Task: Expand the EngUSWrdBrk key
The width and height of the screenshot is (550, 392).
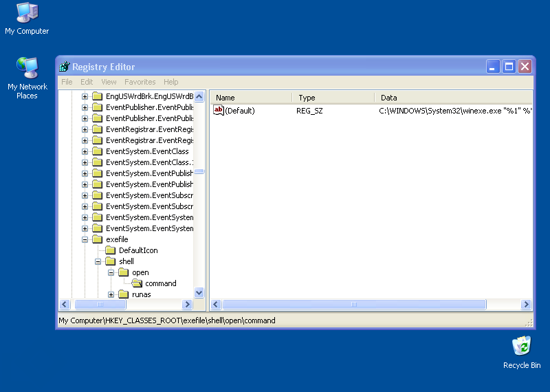Action: point(85,96)
